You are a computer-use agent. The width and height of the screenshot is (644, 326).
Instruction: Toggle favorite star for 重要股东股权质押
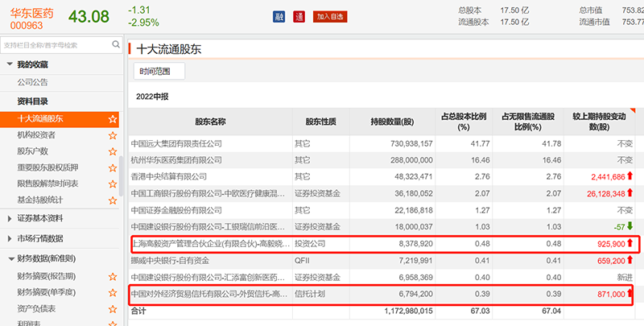click(x=113, y=168)
